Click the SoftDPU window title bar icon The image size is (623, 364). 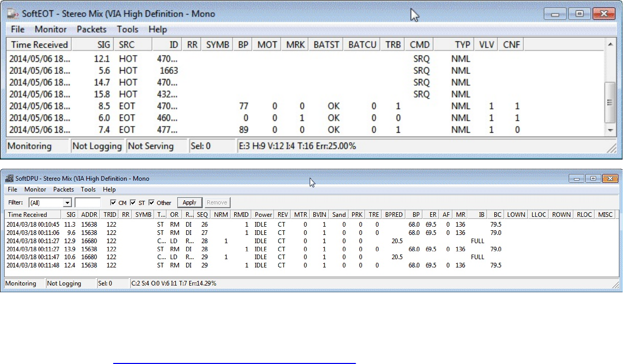[8, 179]
